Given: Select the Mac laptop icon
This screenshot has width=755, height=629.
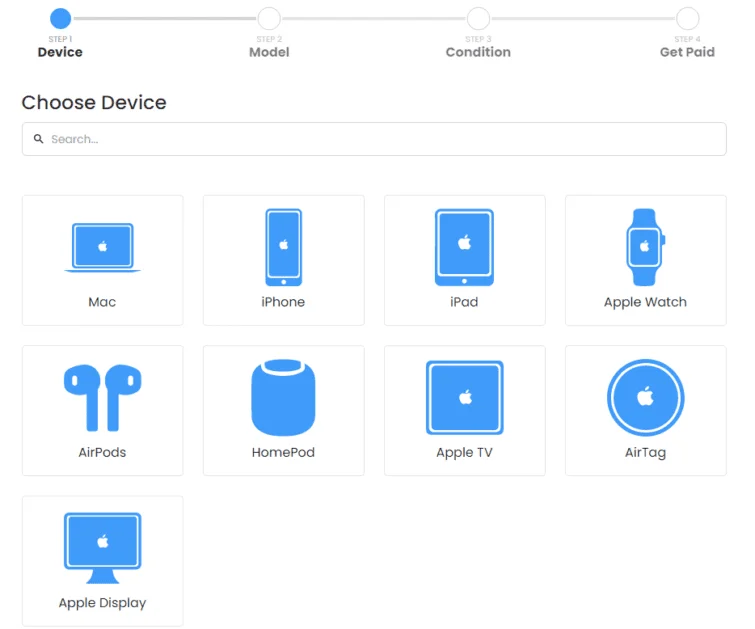Looking at the screenshot, I should point(102,247).
